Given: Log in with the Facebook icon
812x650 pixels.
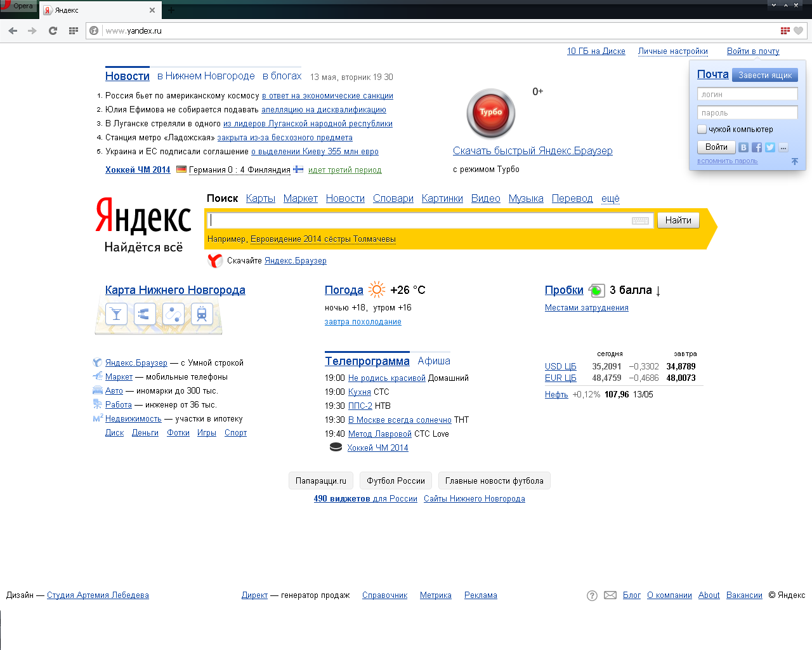Looking at the screenshot, I should tap(757, 147).
